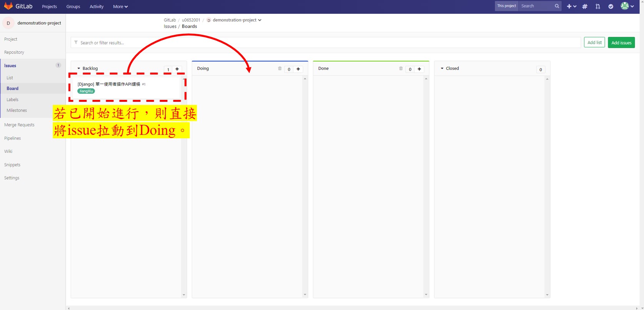Viewport: 644px width, 310px height.
Task: Click the green Add issues button
Action: click(x=621, y=43)
